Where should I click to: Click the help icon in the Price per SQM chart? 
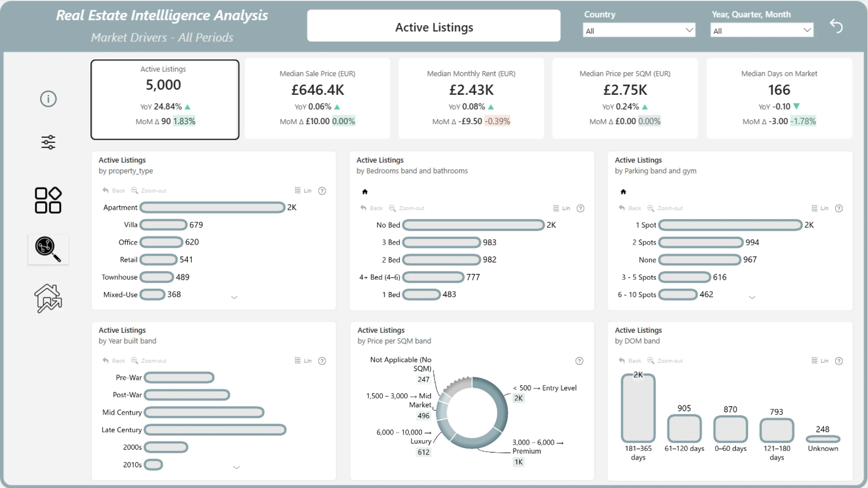pos(579,361)
